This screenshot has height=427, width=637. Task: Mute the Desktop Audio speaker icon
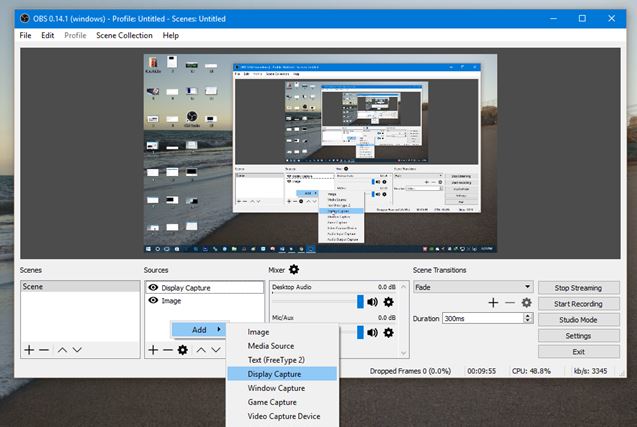(372, 302)
